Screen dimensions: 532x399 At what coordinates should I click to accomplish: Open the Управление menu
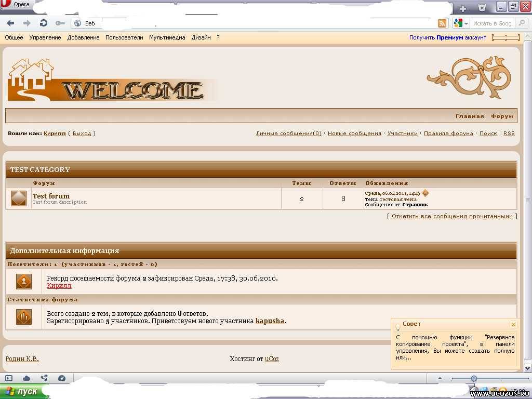click(x=45, y=37)
